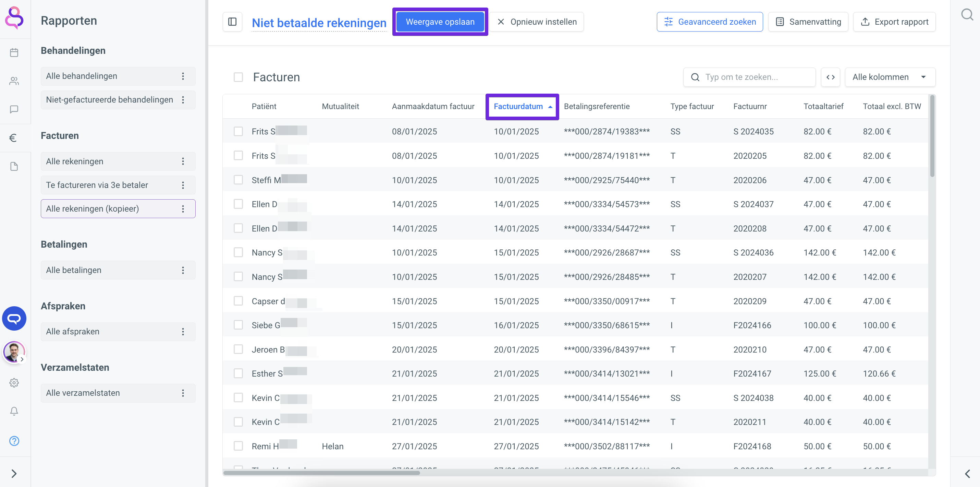Click invoice number F2024167
Screen dimensions: 980x487
752,373
